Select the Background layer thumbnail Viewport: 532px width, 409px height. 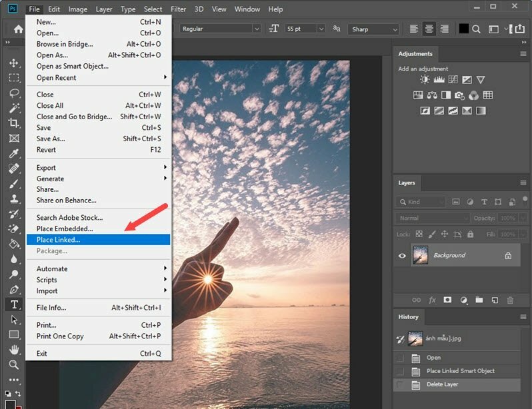tap(421, 255)
